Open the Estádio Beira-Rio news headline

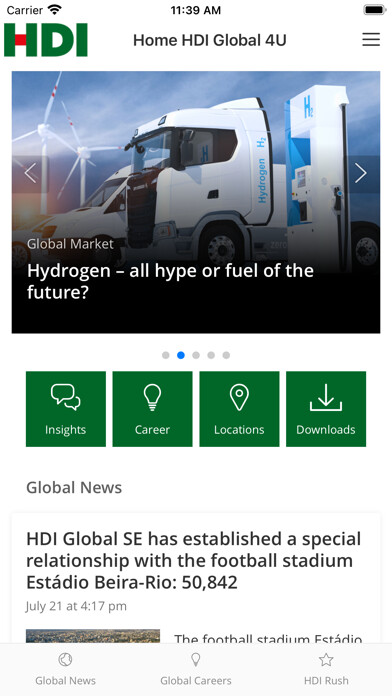point(194,561)
